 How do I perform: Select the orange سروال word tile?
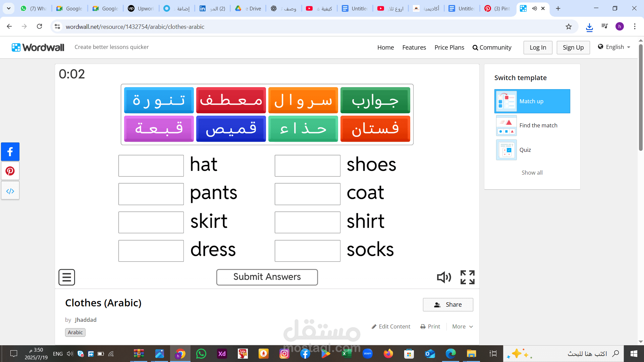303,100
